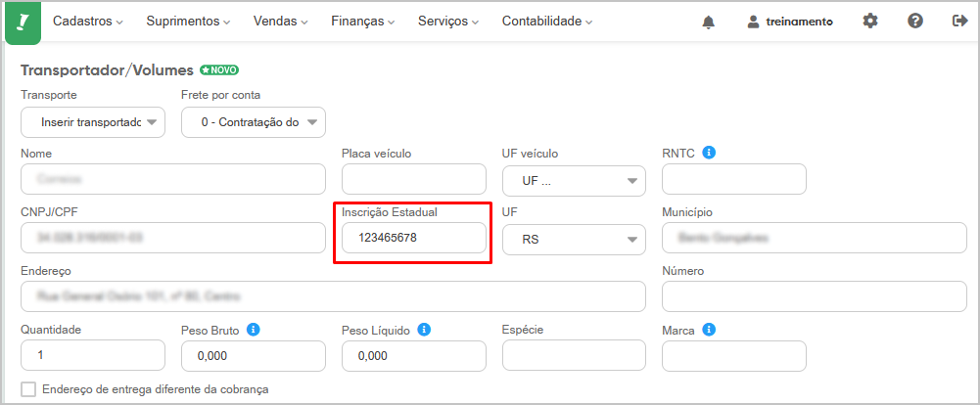Click the Transportador/Volumes heading
980x405 pixels.
click(x=107, y=70)
